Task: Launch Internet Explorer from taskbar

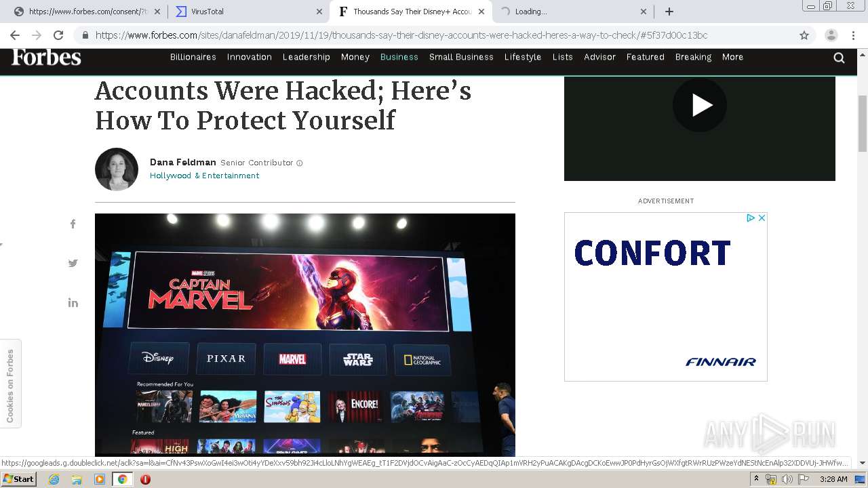Action: pyautogui.click(x=54, y=479)
